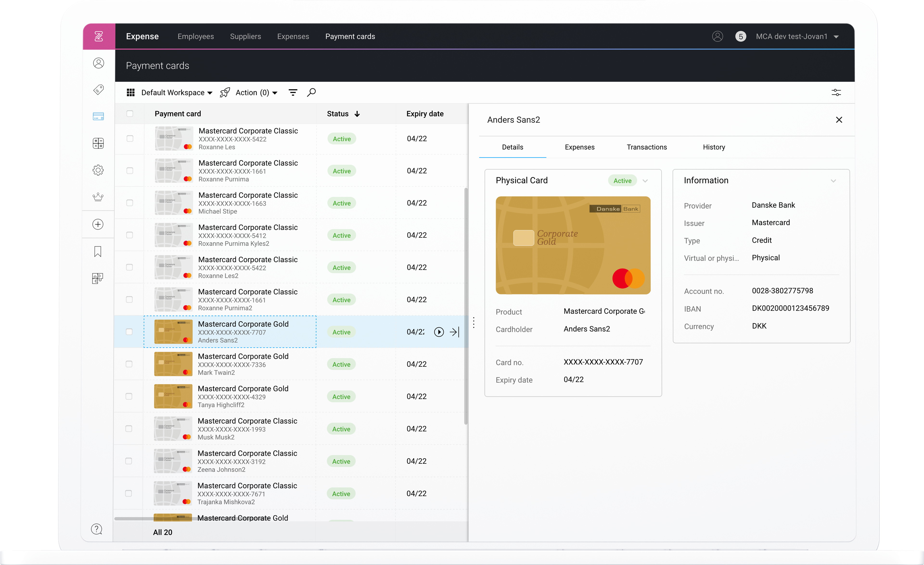Screen dimensions: 924x565
Task: Click the table vertical scrollbar
Action: [x=466, y=306]
